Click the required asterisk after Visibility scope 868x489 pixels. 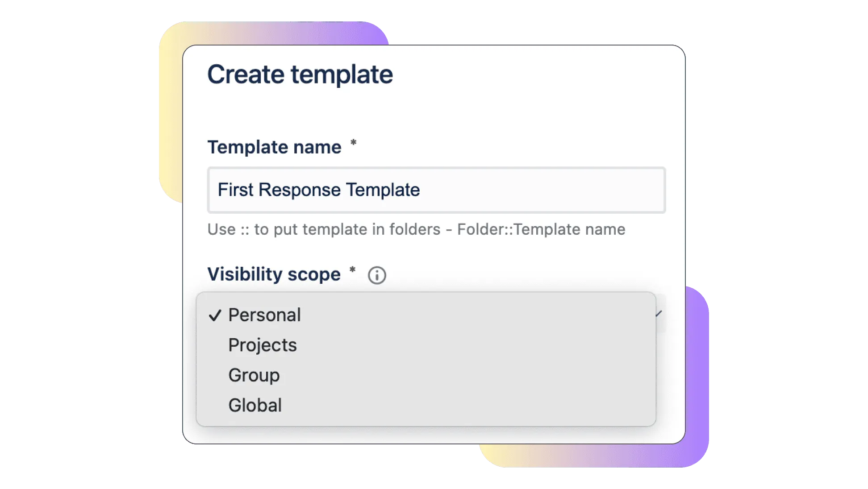[352, 270]
